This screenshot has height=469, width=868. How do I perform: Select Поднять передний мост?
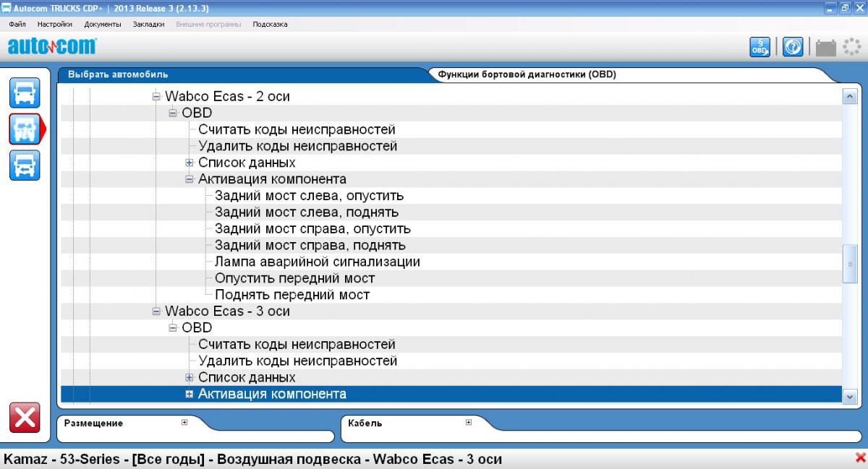(292, 295)
